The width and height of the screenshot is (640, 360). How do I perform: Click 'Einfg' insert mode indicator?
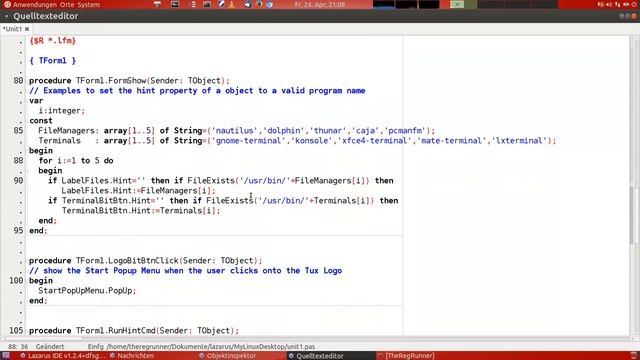(96, 347)
